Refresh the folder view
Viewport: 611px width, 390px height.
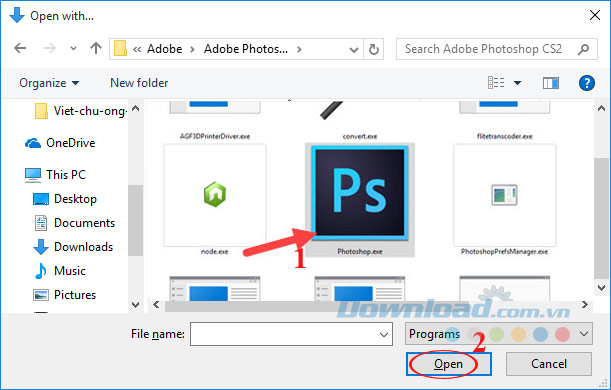coord(373,49)
